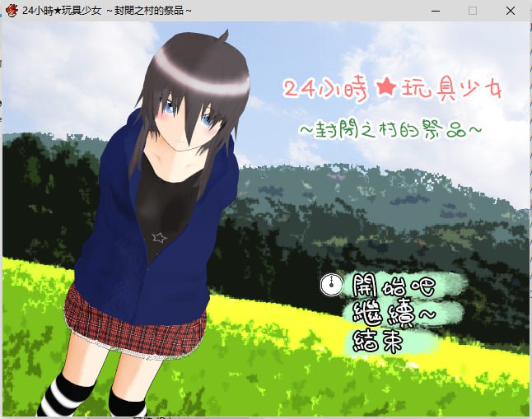Choose 結束 to exit the game

click(x=378, y=341)
